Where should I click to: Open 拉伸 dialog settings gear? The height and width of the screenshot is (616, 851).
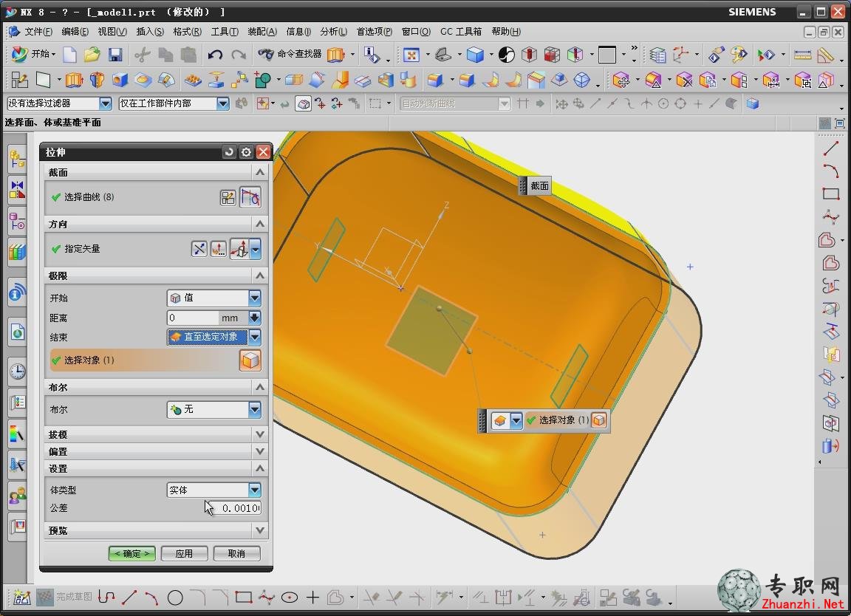pyautogui.click(x=246, y=152)
